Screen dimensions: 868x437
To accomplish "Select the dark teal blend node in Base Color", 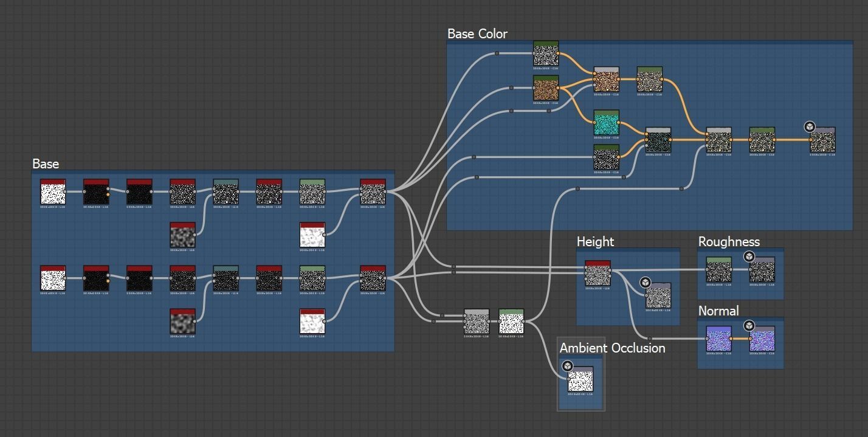I will [x=658, y=140].
